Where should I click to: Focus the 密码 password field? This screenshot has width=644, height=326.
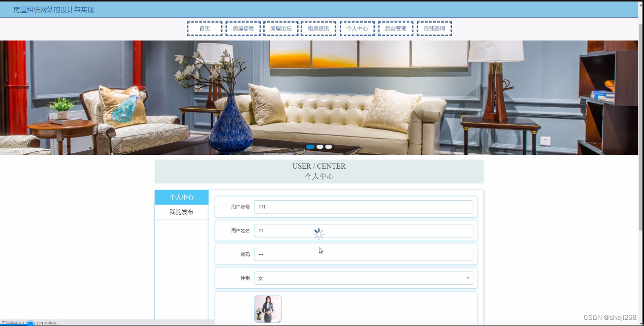click(x=364, y=254)
